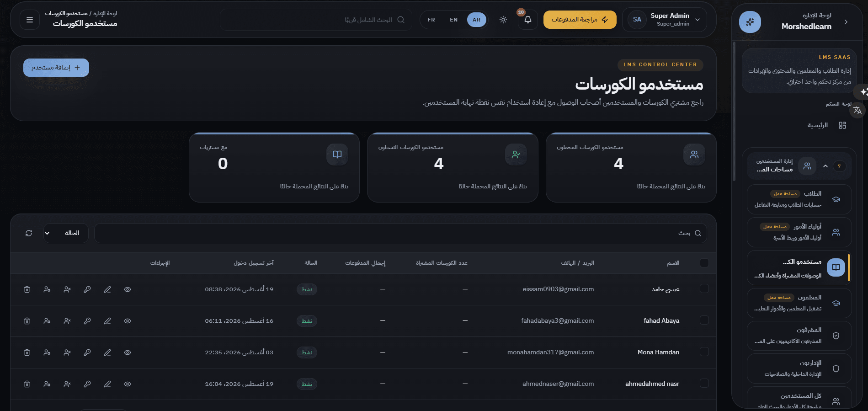Image resolution: width=868 pixels, height=411 pixels.
Task: Click the dashboard grid icon next to الرئيسية
Action: click(x=842, y=125)
